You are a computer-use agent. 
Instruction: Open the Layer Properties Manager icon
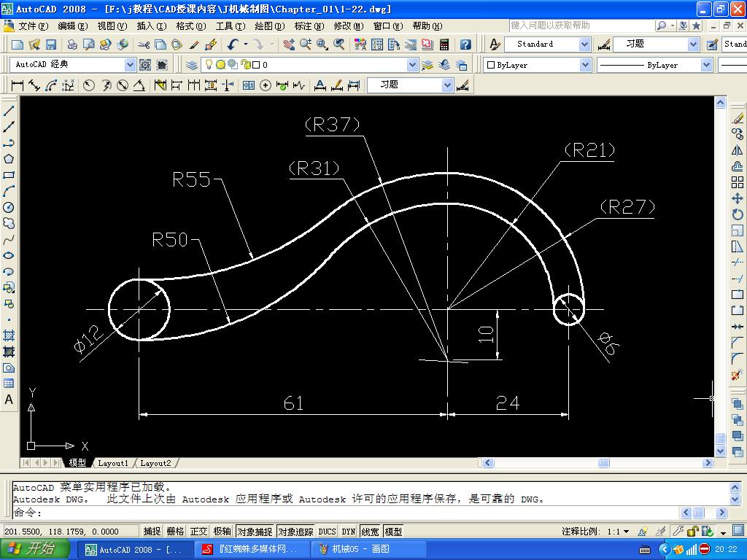click(192, 65)
